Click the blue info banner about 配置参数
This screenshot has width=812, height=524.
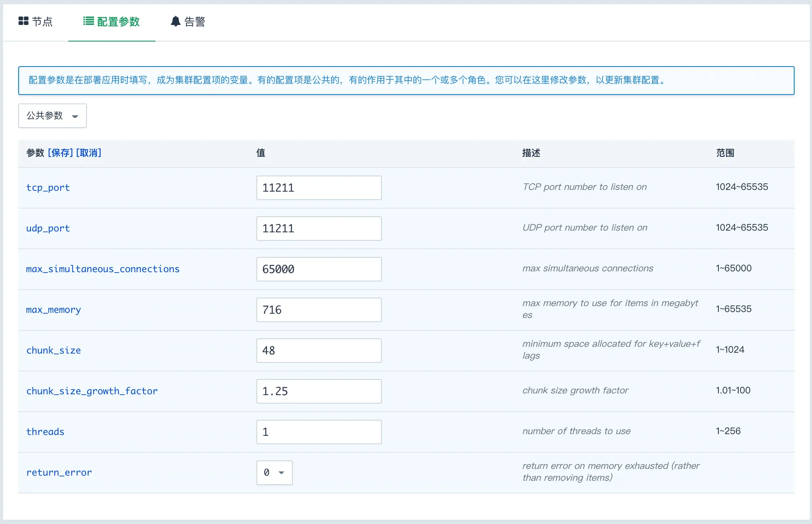406,81
